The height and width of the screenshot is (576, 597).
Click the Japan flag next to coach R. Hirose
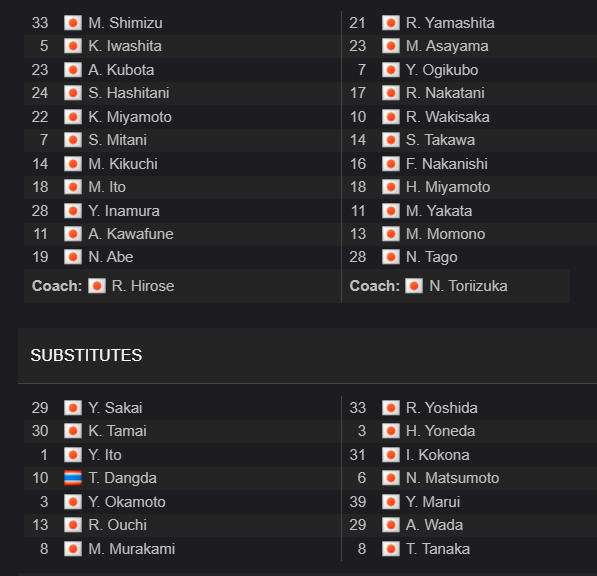97,286
